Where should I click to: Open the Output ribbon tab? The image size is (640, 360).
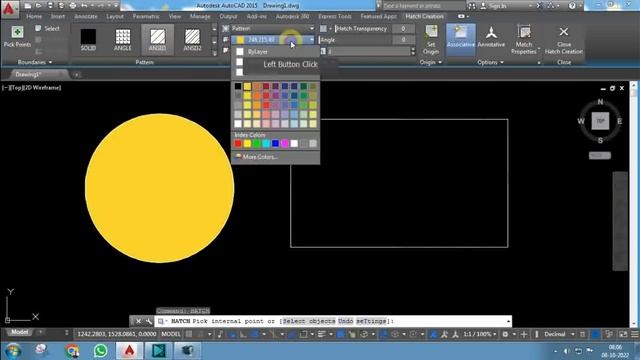(x=228, y=16)
